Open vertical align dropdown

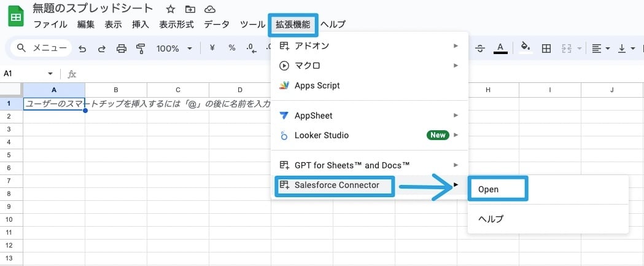(x=626, y=49)
